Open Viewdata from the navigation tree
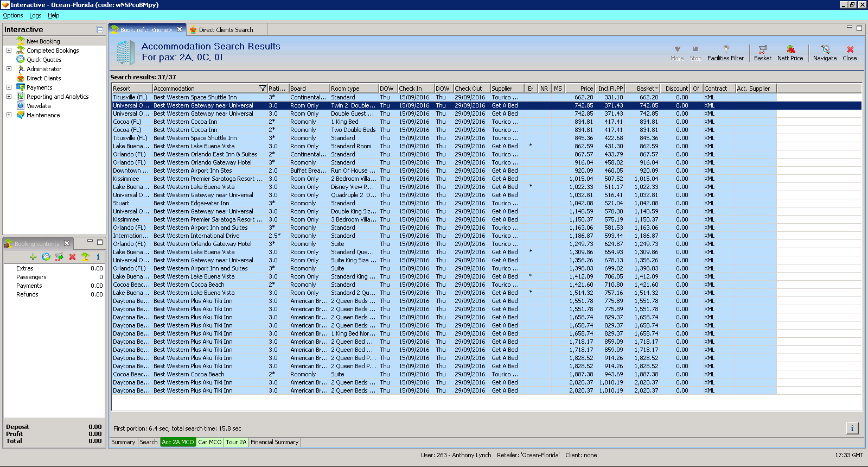The image size is (868, 467). pyautogui.click(x=39, y=106)
